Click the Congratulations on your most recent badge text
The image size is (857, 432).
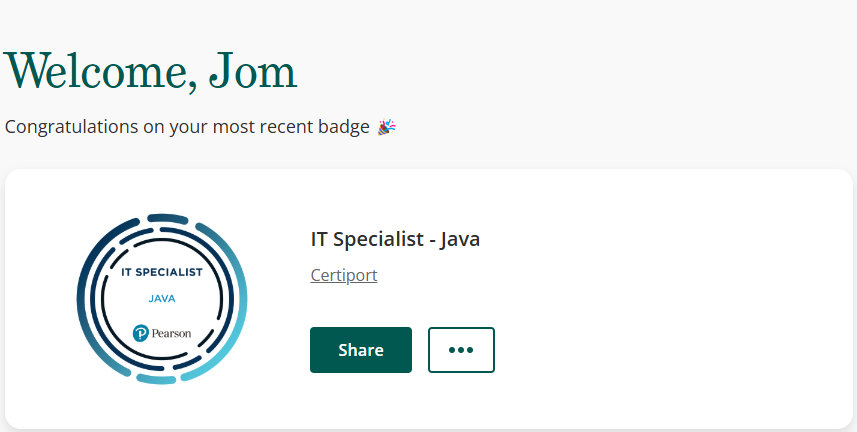click(187, 127)
